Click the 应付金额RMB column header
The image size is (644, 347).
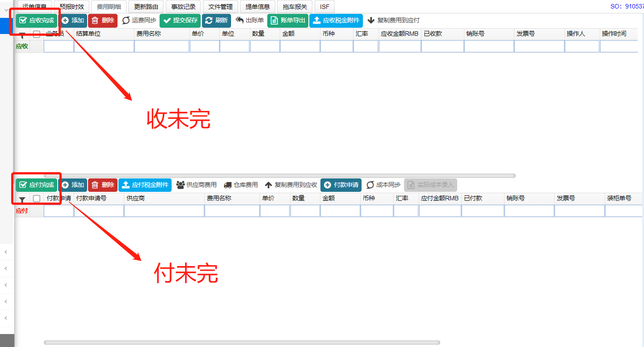pyautogui.click(x=440, y=199)
